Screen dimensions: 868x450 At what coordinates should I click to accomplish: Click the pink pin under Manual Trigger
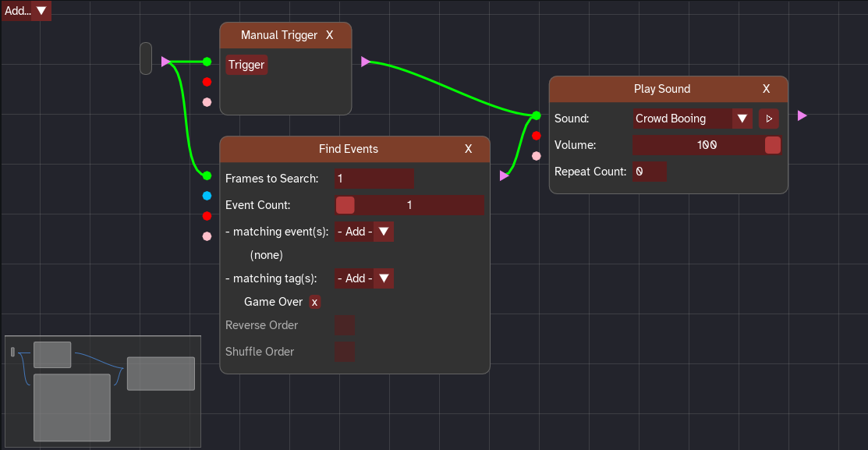point(207,101)
